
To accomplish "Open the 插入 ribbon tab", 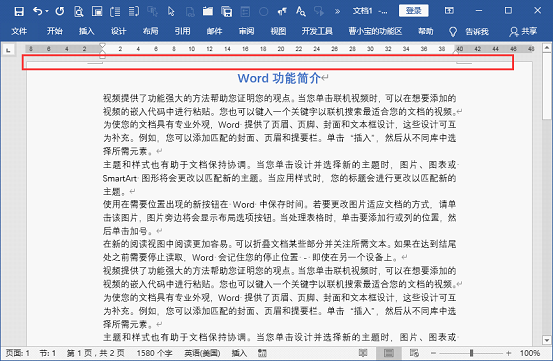I will point(86,31).
